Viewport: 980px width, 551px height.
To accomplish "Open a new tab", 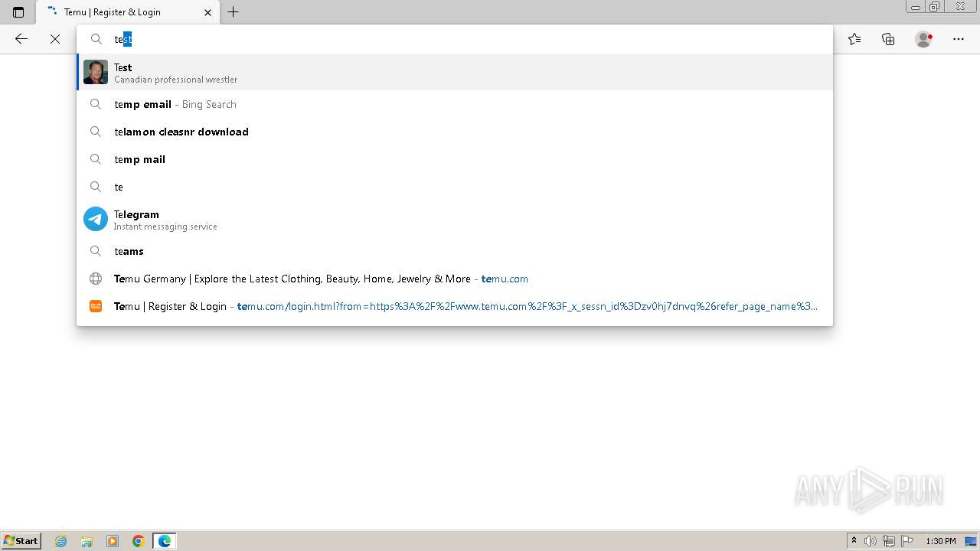I will [x=234, y=12].
